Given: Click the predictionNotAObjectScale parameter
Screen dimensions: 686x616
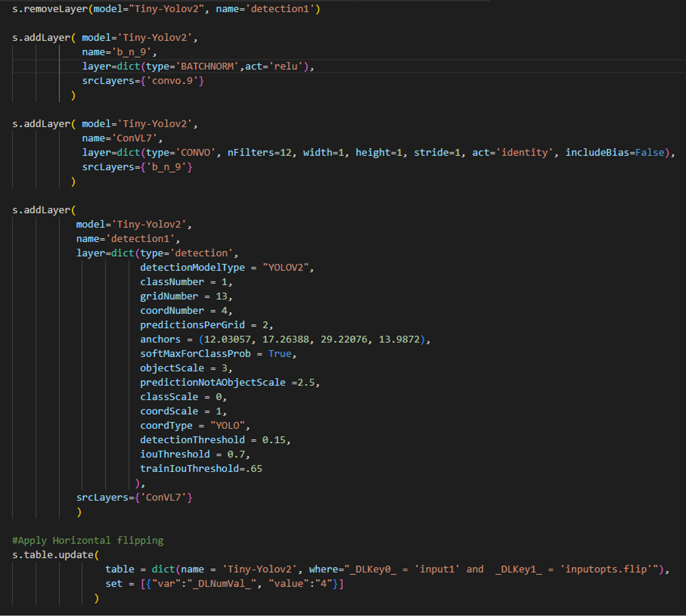Looking at the screenshot, I should (x=212, y=383).
